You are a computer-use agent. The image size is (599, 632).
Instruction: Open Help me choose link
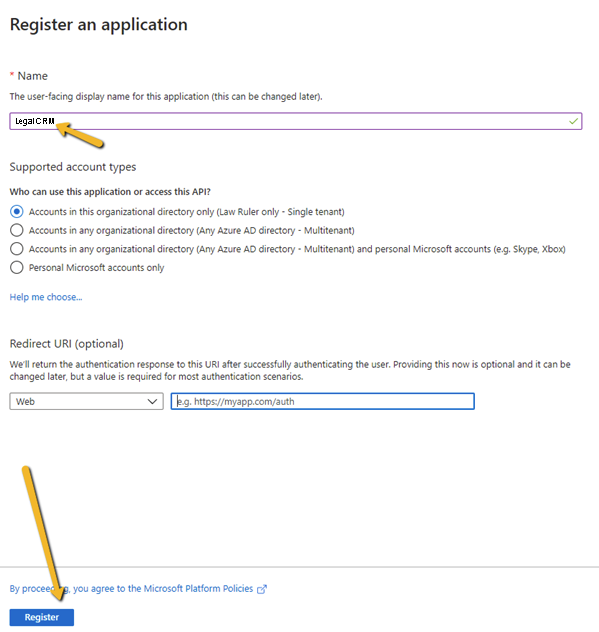(46, 297)
